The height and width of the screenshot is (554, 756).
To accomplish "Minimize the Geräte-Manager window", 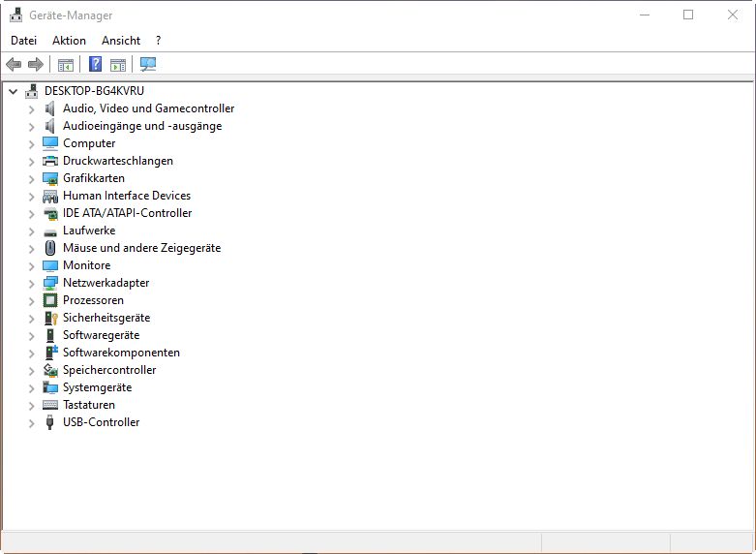I will pyautogui.click(x=645, y=15).
